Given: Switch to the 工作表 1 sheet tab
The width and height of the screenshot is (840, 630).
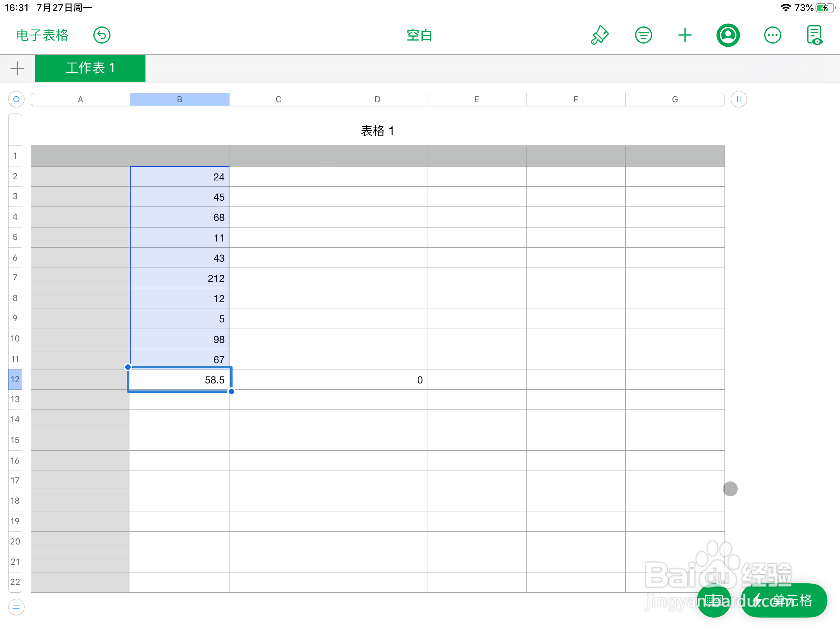Looking at the screenshot, I should click(90, 68).
